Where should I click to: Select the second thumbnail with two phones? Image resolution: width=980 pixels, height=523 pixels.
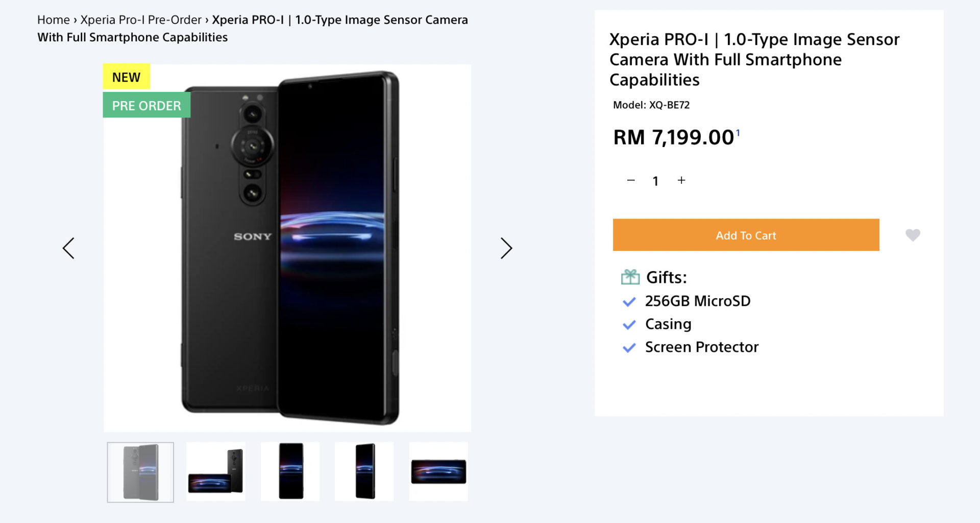pyautogui.click(x=215, y=472)
